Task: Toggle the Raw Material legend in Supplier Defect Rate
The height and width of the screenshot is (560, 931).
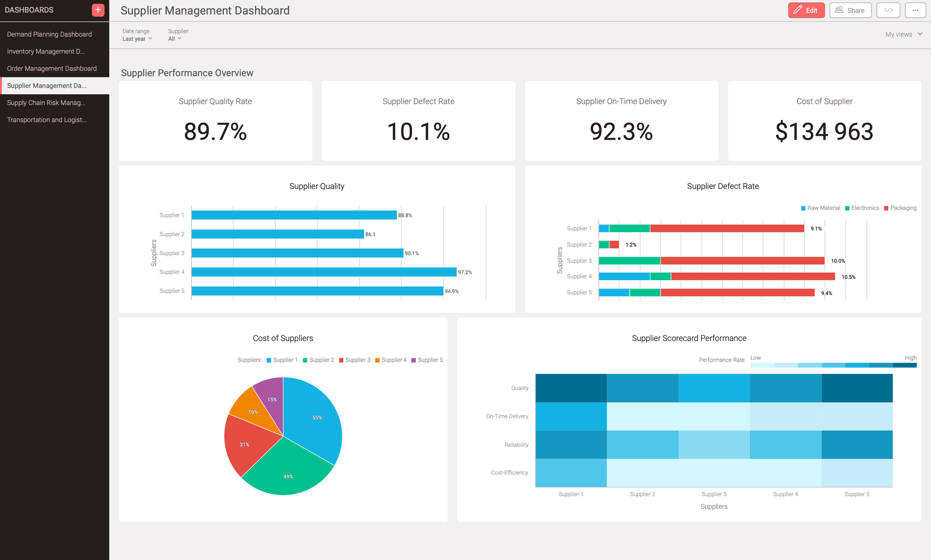Action: coord(820,208)
